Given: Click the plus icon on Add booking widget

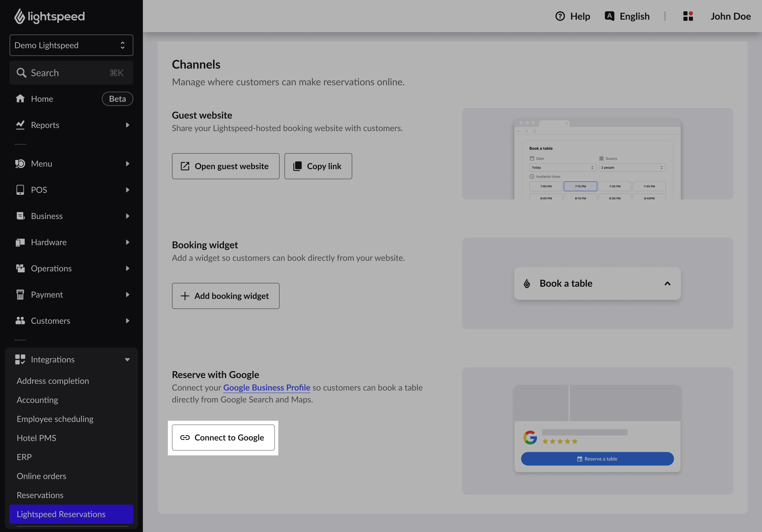Looking at the screenshot, I should click(x=185, y=296).
